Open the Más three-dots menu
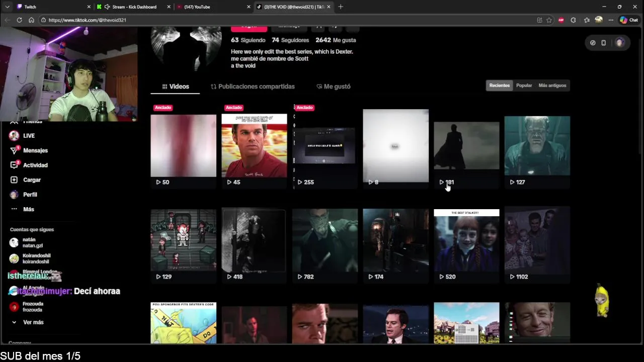 point(22,209)
